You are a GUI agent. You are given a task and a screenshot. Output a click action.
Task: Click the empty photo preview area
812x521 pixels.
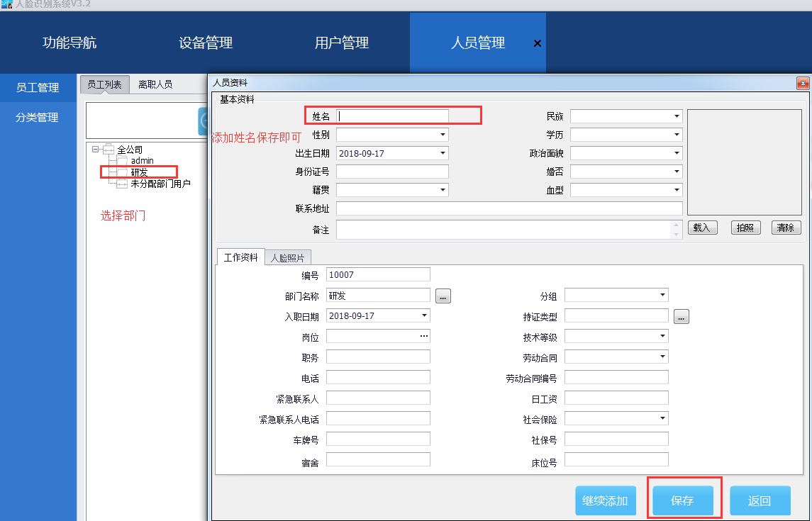pos(744,162)
